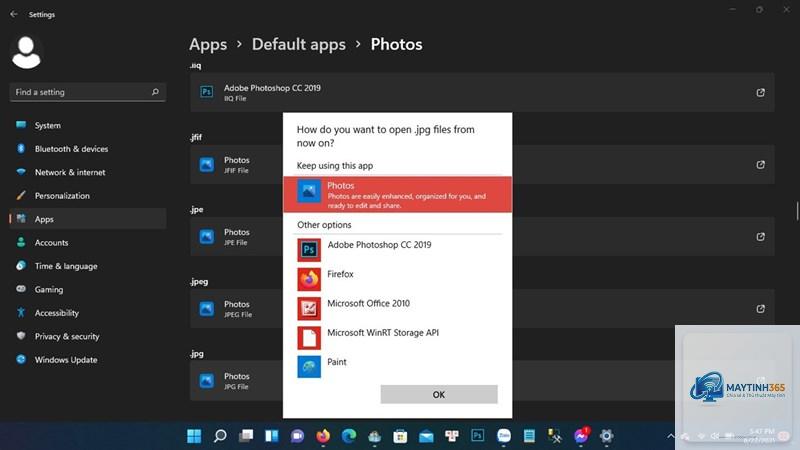Open Time & language settings
The image size is (800, 450).
88,266
